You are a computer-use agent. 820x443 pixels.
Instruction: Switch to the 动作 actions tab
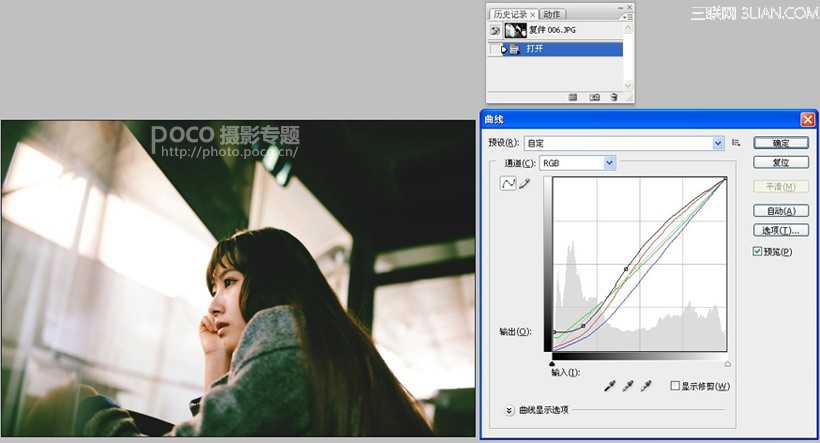click(x=552, y=14)
